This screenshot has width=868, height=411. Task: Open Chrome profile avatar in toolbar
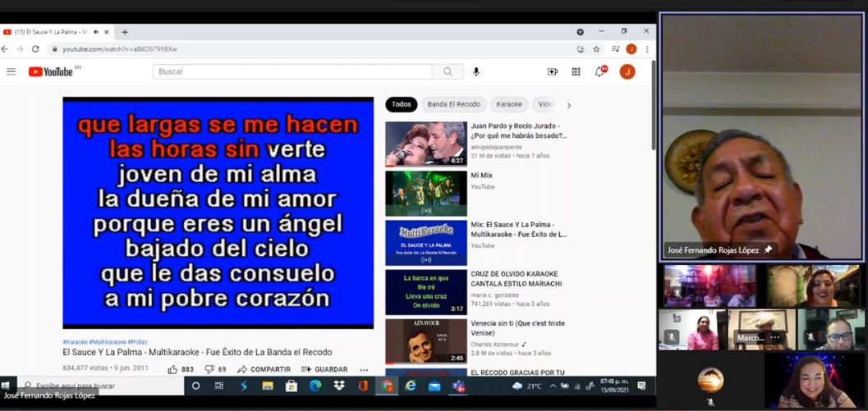[x=631, y=48]
